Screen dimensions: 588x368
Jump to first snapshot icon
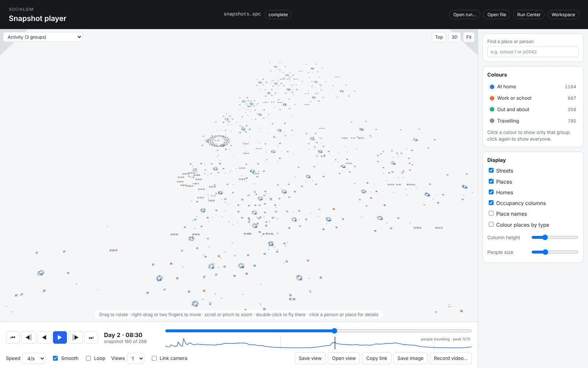click(x=13, y=337)
